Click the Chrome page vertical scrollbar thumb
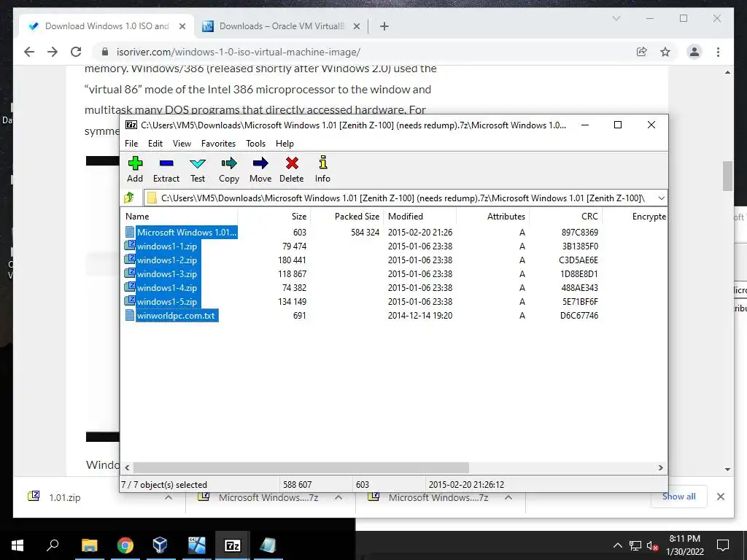Image resolution: width=747 pixels, height=560 pixels. 727,176
